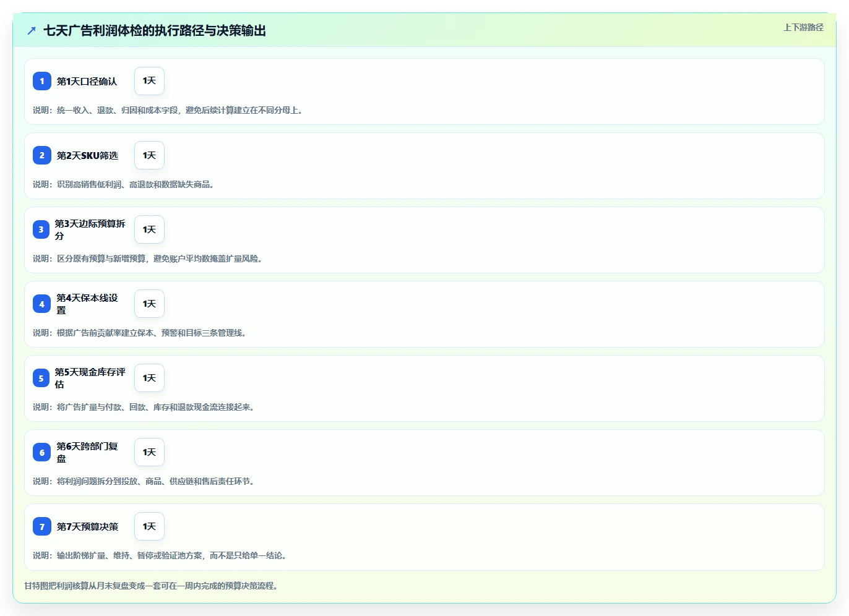849x616 pixels.
Task: Click the 上下游路径 label in header
Action: 803,27
